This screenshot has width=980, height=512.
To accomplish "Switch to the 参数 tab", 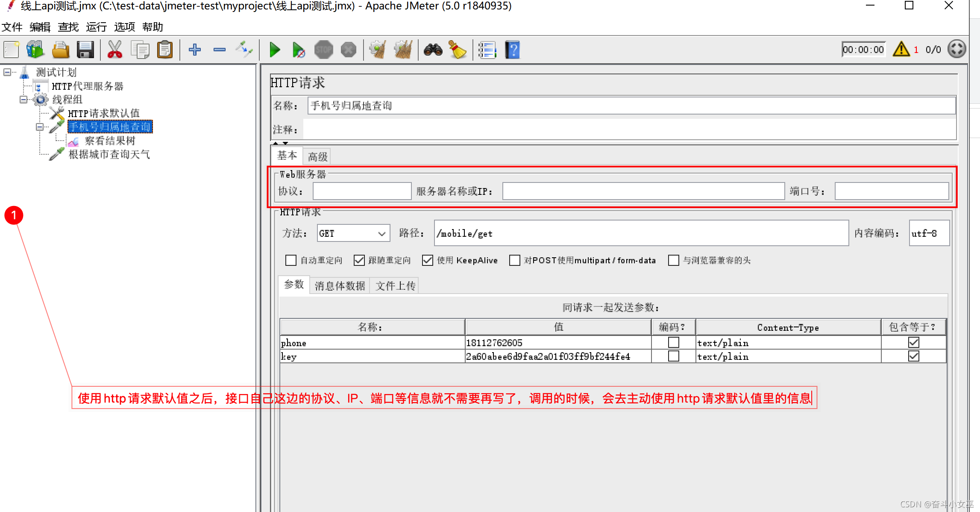I will 294,285.
